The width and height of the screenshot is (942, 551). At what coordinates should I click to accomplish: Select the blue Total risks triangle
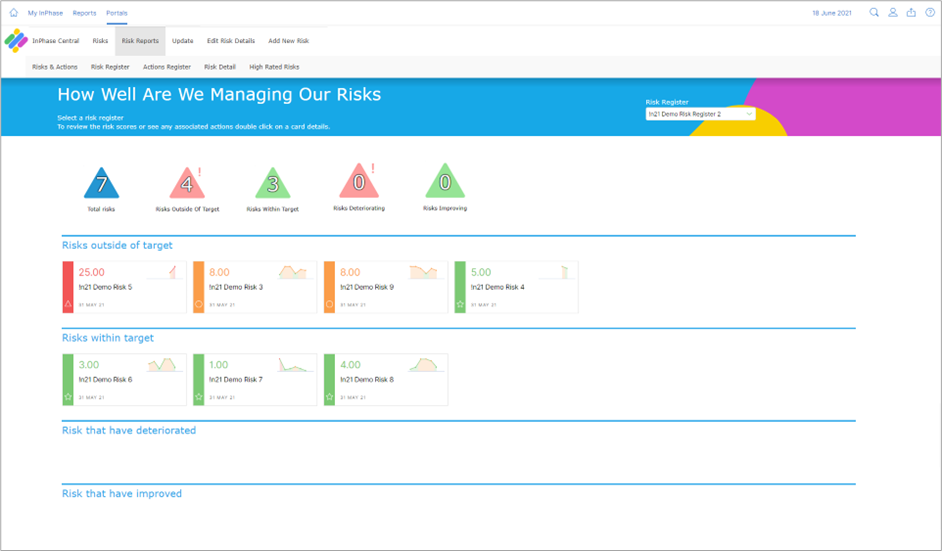pyautogui.click(x=102, y=183)
